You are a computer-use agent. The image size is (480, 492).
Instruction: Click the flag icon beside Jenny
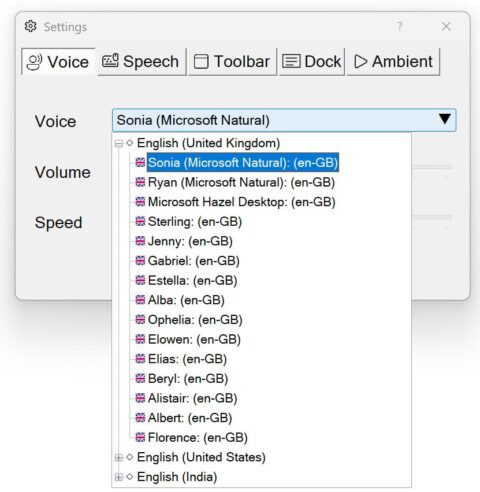[140, 241]
